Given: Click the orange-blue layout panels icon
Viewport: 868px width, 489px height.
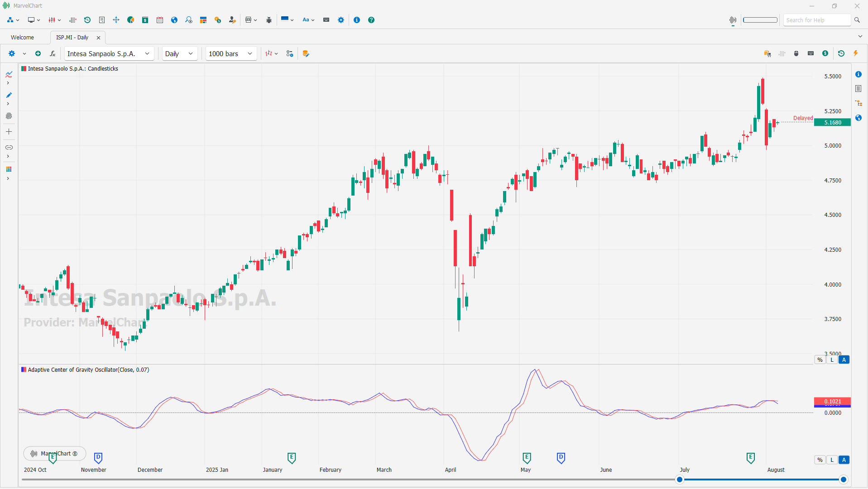Looking at the screenshot, I should pyautogui.click(x=203, y=20).
